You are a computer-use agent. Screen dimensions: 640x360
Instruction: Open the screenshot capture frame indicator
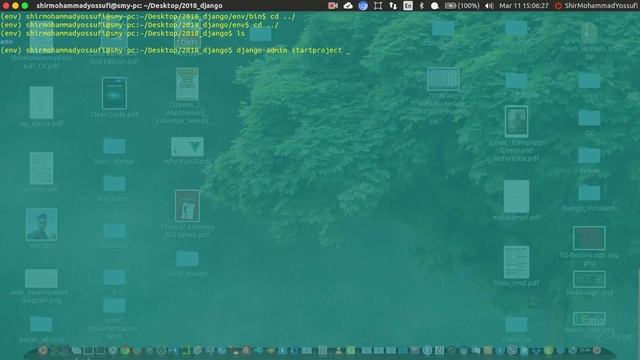(x=378, y=6)
